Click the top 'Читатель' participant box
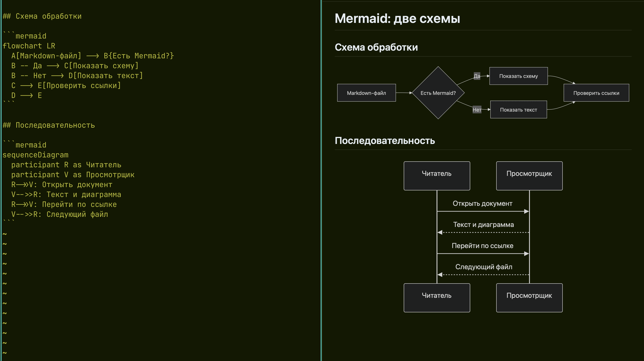The width and height of the screenshot is (644, 361). tap(437, 176)
